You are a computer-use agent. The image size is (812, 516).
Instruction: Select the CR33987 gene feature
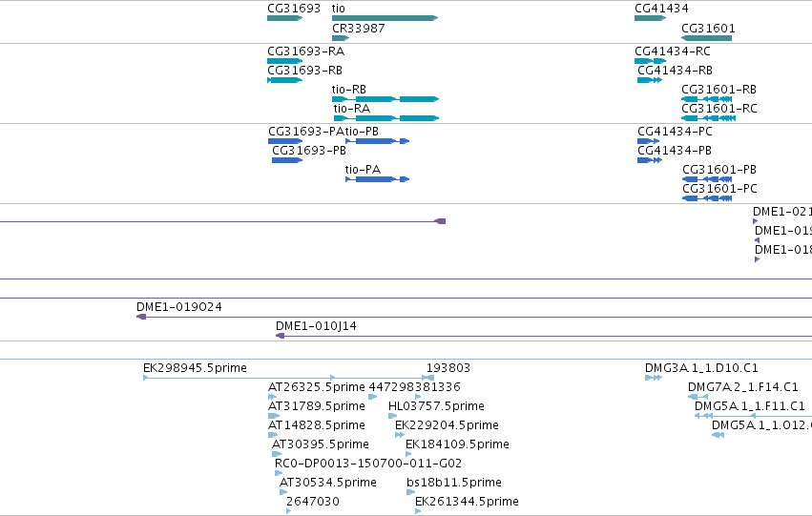click(x=341, y=38)
